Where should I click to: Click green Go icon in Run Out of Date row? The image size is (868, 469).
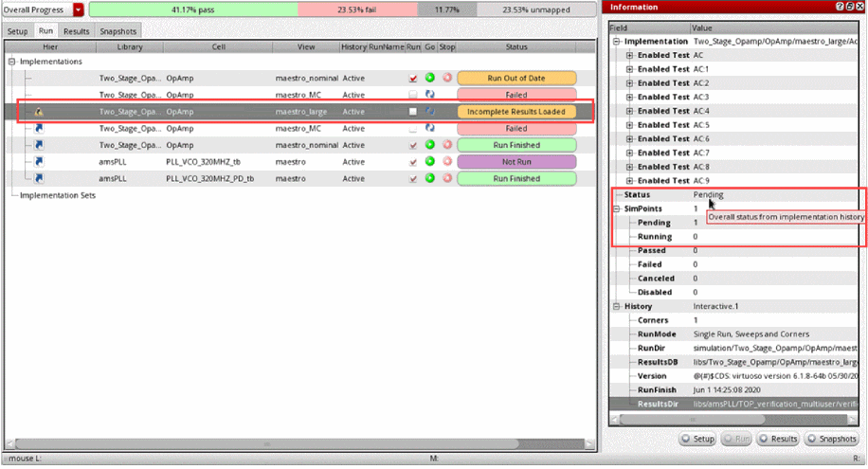point(429,78)
